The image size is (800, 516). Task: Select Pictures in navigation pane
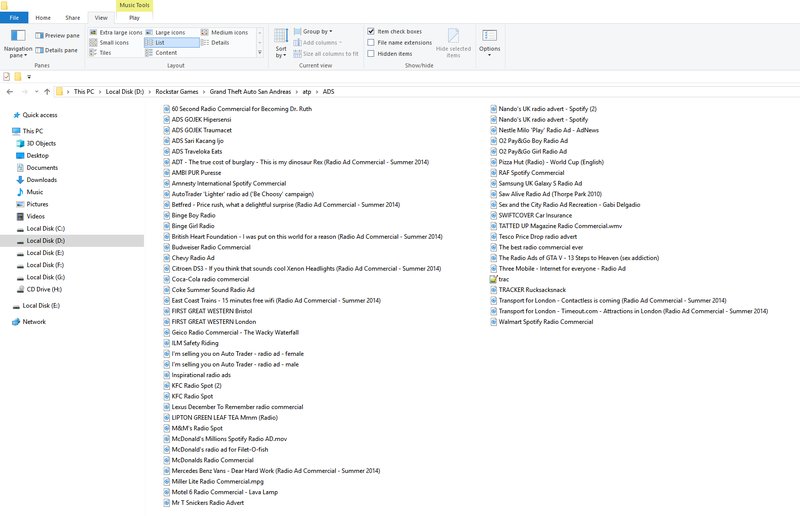pos(32,204)
